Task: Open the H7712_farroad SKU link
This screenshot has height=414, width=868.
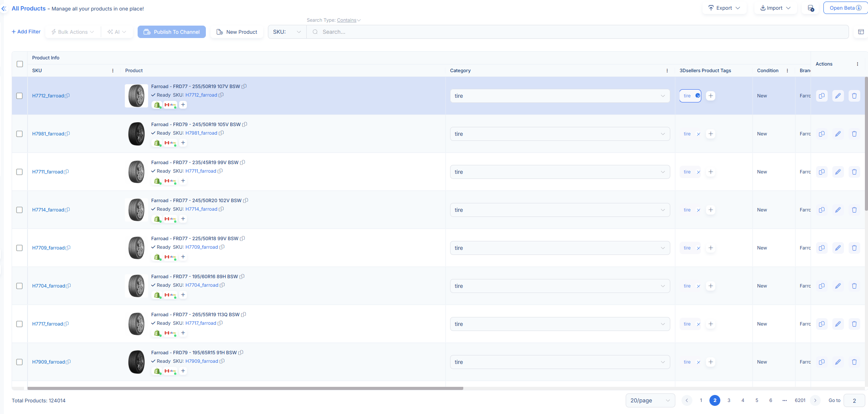Action: (48, 95)
